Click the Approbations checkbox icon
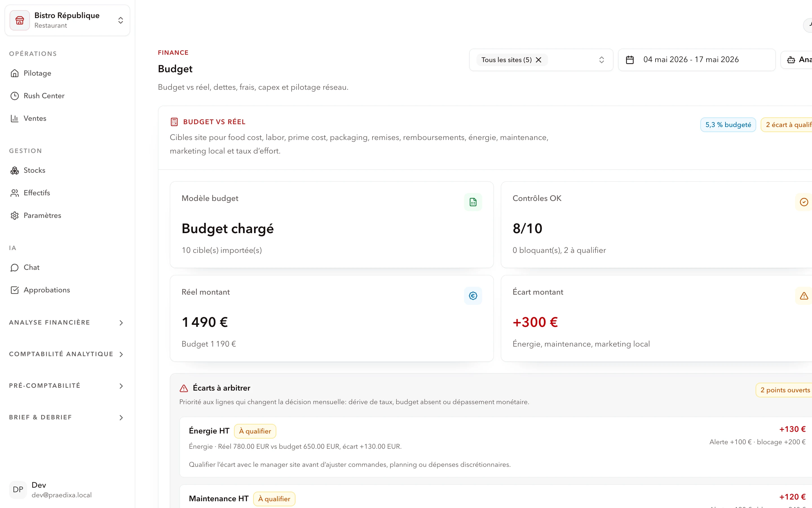The height and width of the screenshot is (508, 812). (x=14, y=290)
